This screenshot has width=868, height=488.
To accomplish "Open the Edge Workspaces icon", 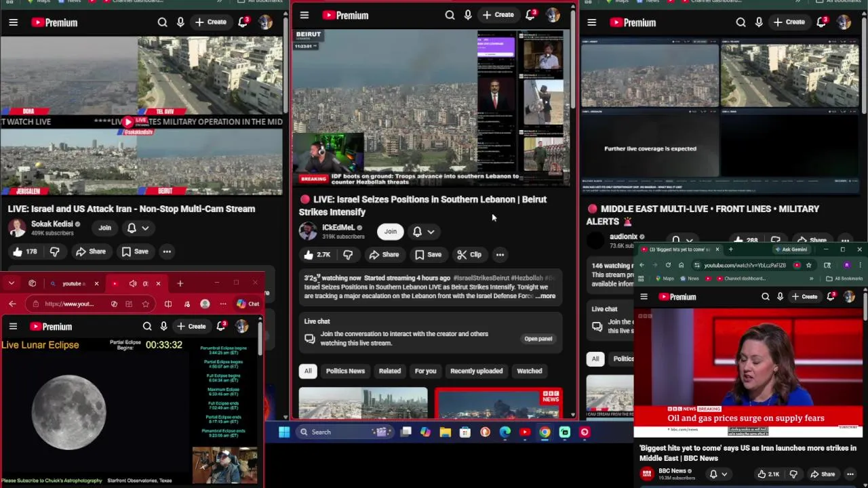I will click(x=32, y=283).
